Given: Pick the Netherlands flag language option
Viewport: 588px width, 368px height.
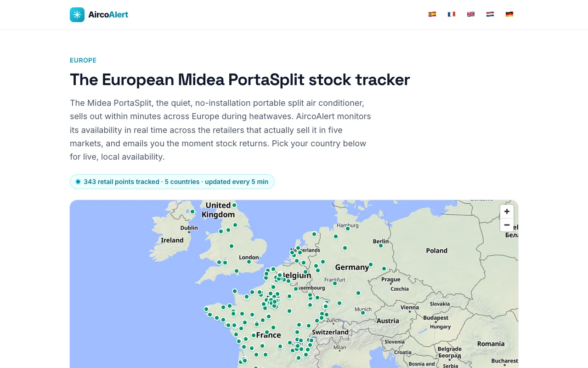Looking at the screenshot, I should click(490, 14).
